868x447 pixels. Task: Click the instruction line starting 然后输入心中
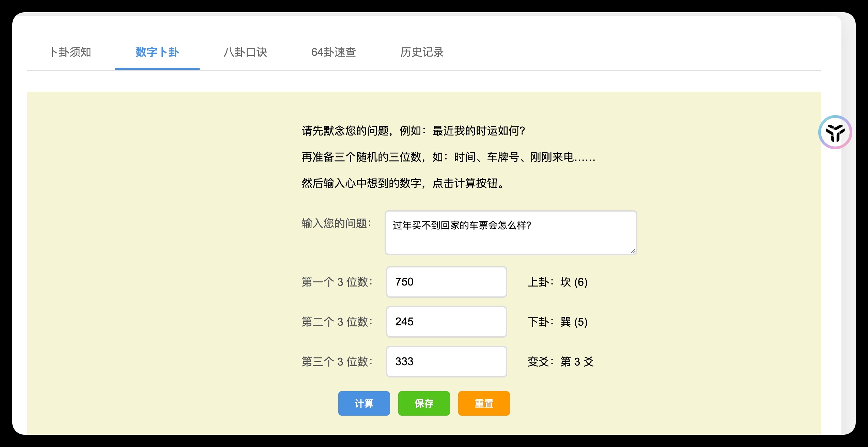[403, 183]
